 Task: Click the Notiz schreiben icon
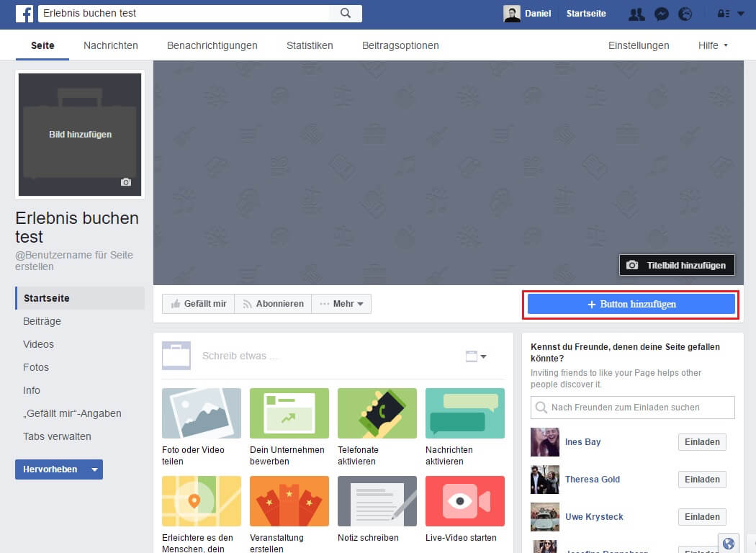click(377, 501)
